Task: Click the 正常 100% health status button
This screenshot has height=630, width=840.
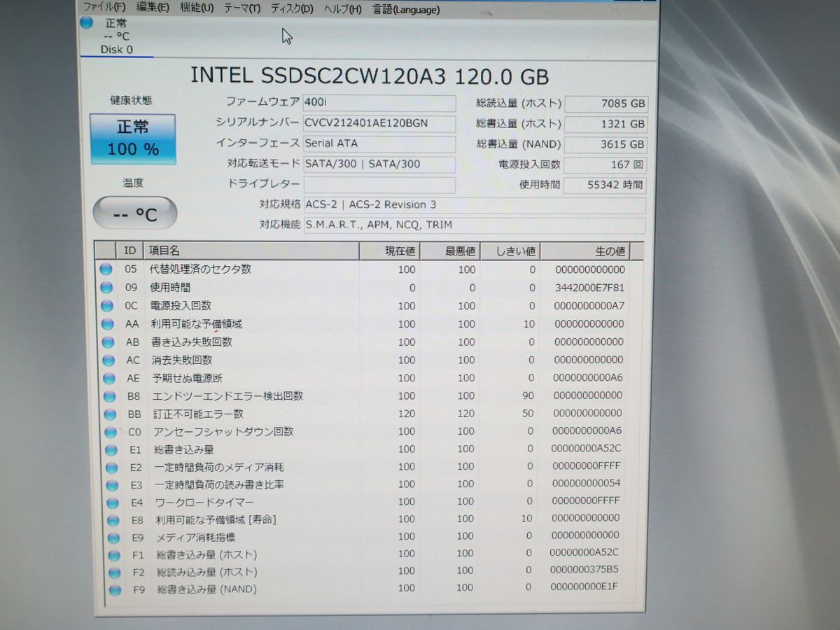Action: [132, 138]
